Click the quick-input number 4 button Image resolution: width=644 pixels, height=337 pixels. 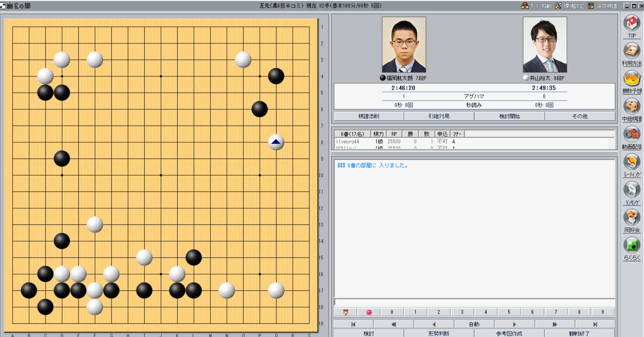(x=486, y=312)
